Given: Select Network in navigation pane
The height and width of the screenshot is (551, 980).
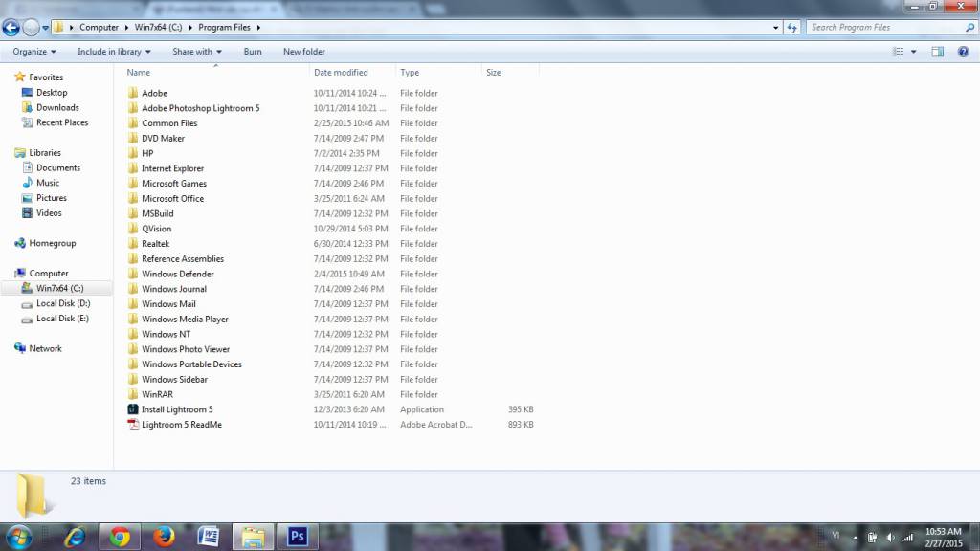Looking at the screenshot, I should tap(45, 348).
